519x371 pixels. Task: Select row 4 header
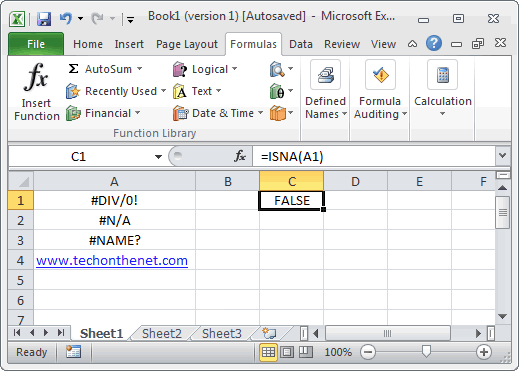pyautogui.click(x=21, y=260)
